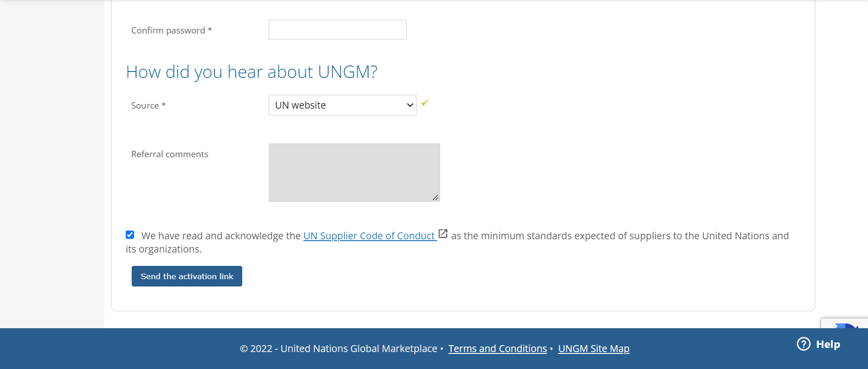
Task: Click the Help label in footer
Action: [828, 344]
